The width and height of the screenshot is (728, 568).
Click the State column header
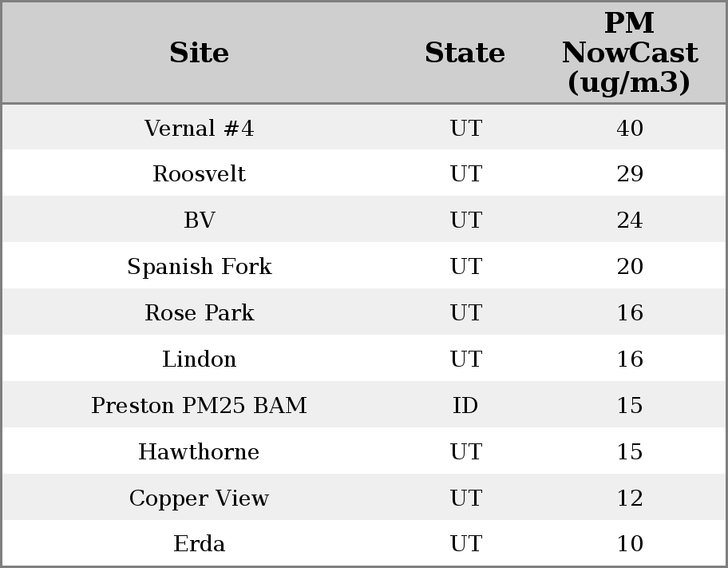point(465,53)
